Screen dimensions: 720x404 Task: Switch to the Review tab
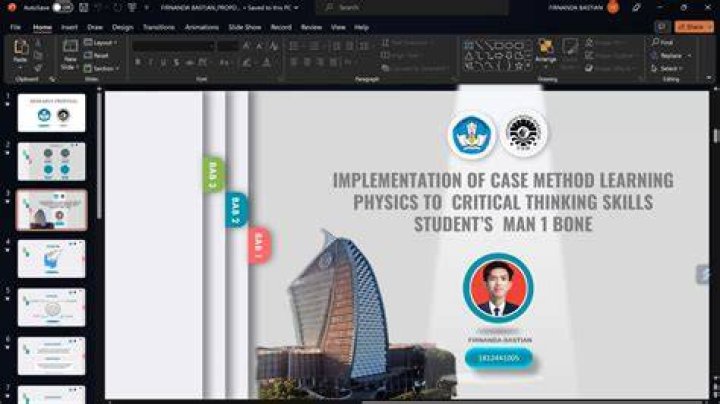click(x=311, y=28)
